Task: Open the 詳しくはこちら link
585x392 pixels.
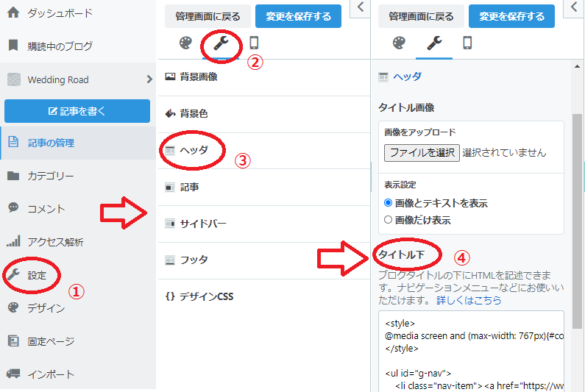Action: tap(469, 300)
